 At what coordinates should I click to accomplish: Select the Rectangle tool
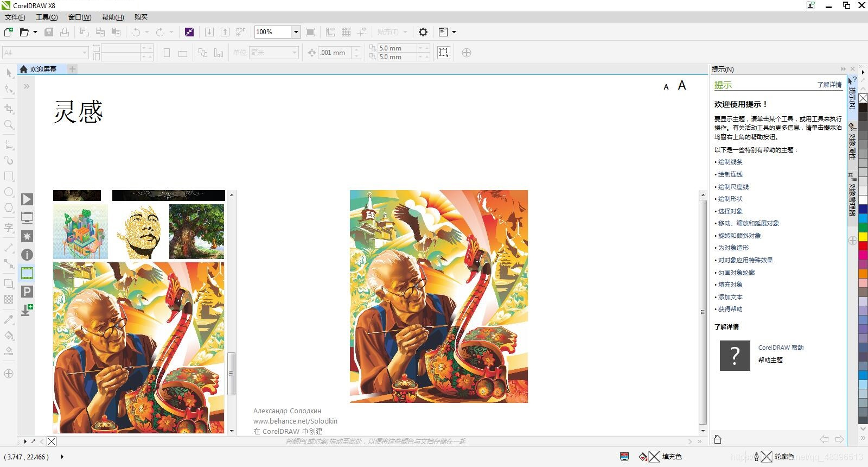point(9,176)
